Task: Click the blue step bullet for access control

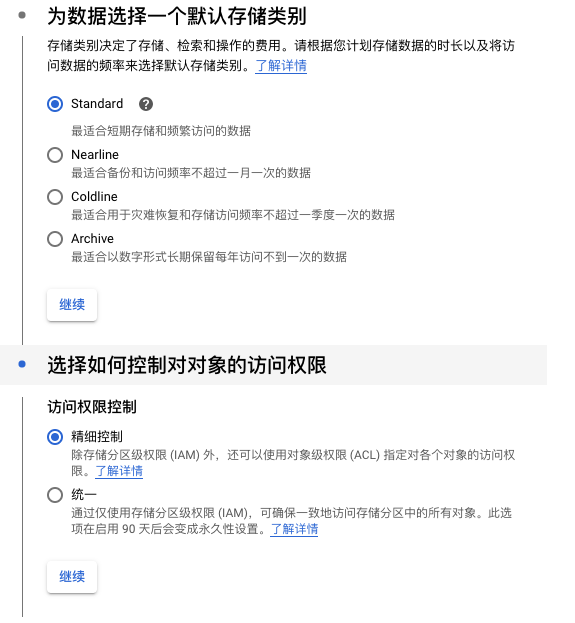Action: pyautogui.click(x=22, y=364)
